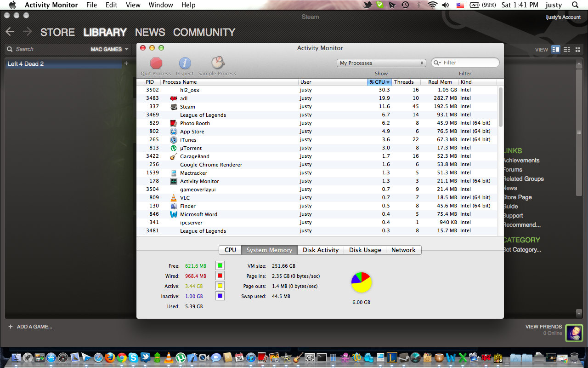
Task: Open Skype from the Dock
Action: coord(134,357)
